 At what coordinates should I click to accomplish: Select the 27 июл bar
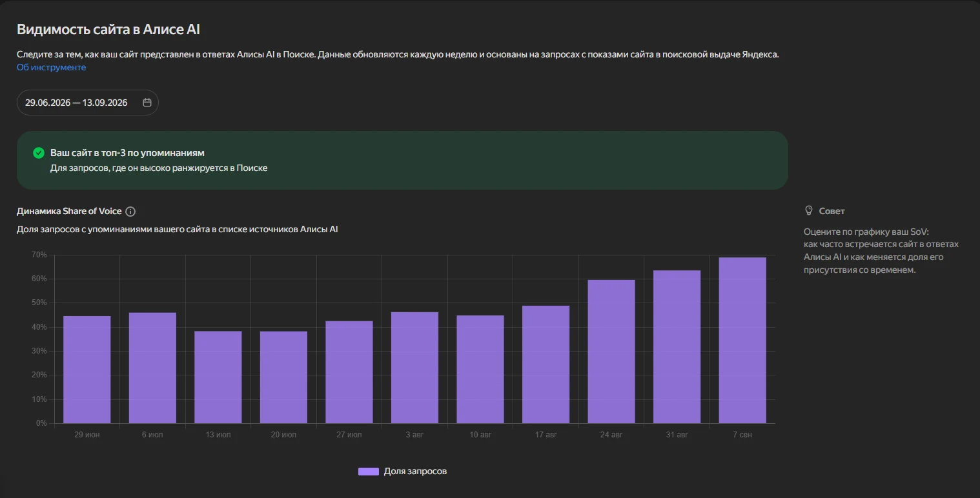coord(349,372)
